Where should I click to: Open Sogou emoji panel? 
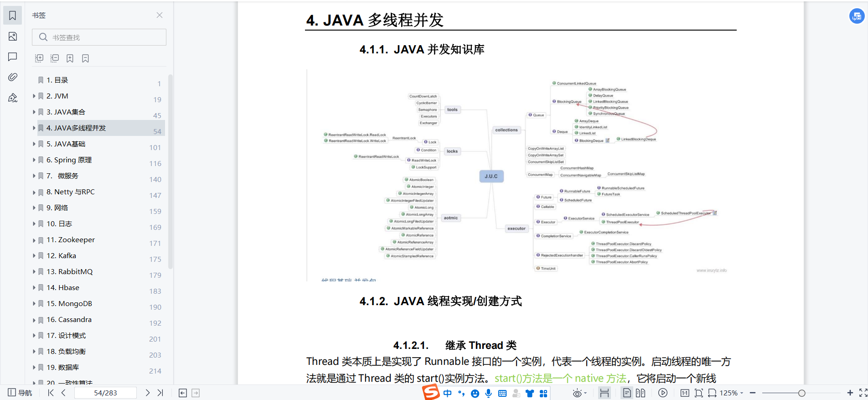tap(475, 393)
